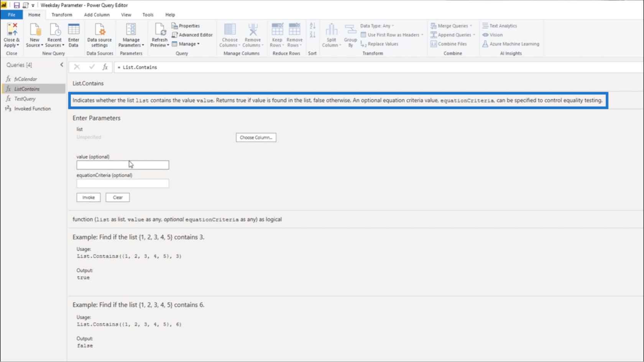This screenshot has height=362, width=644.
Task: Click the Close & Apply icon
Action: (12, 29)
